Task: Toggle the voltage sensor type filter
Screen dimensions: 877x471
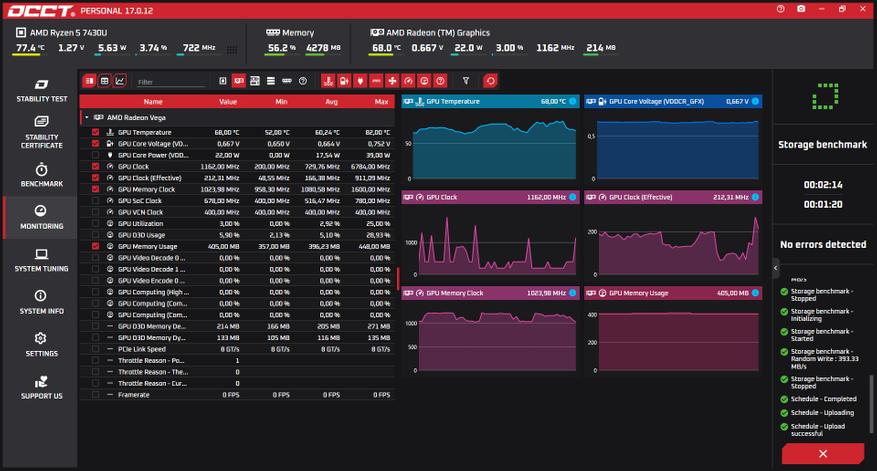Action: 344,81
